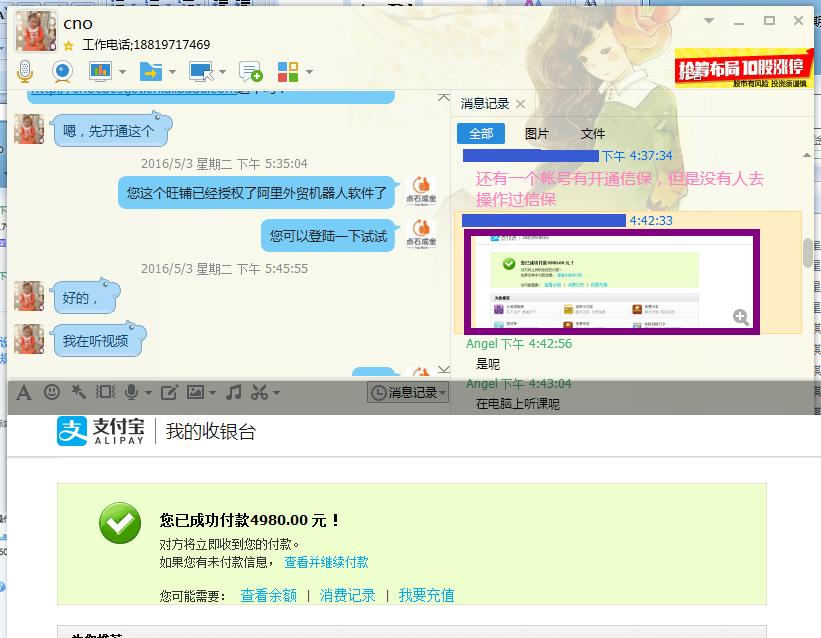Click the 我要充值 link
This screenshot has height=638, width=821.
[426, 596]
